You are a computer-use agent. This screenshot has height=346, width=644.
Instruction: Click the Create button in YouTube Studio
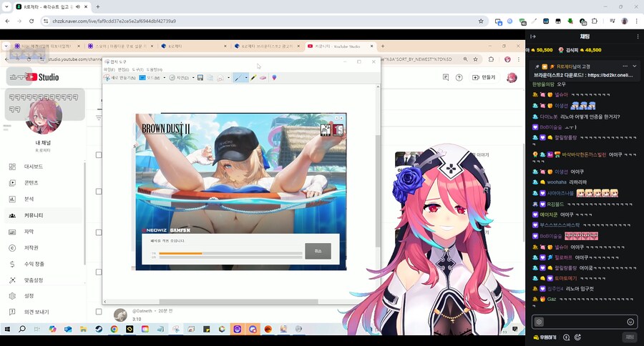(x=484, y=77)
